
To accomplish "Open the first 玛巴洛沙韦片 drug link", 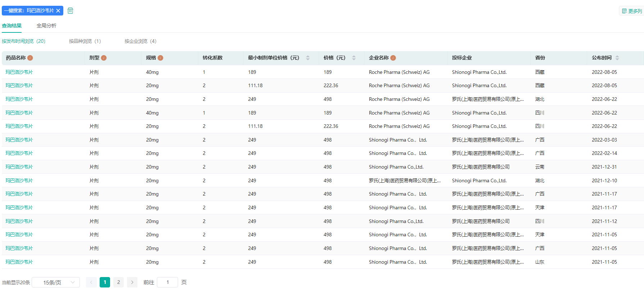I will (x=19, y=72).
